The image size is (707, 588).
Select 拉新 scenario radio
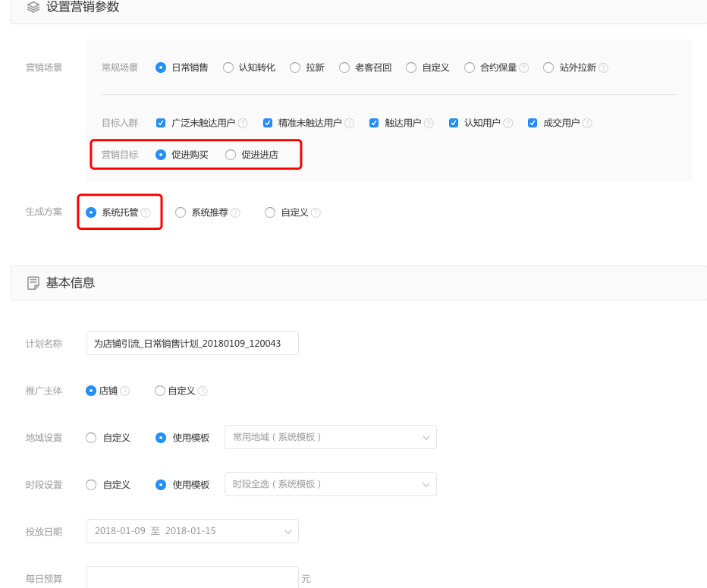[295, 68]
